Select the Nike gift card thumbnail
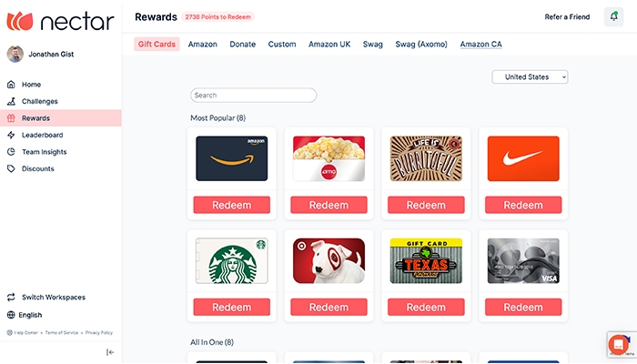 tap(523, 158)
